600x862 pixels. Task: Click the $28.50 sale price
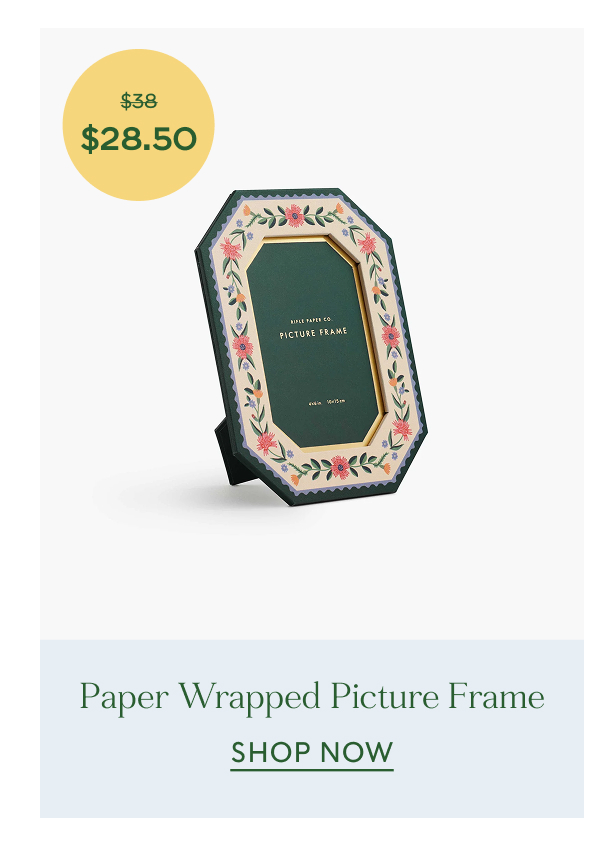tap(139, 139)
